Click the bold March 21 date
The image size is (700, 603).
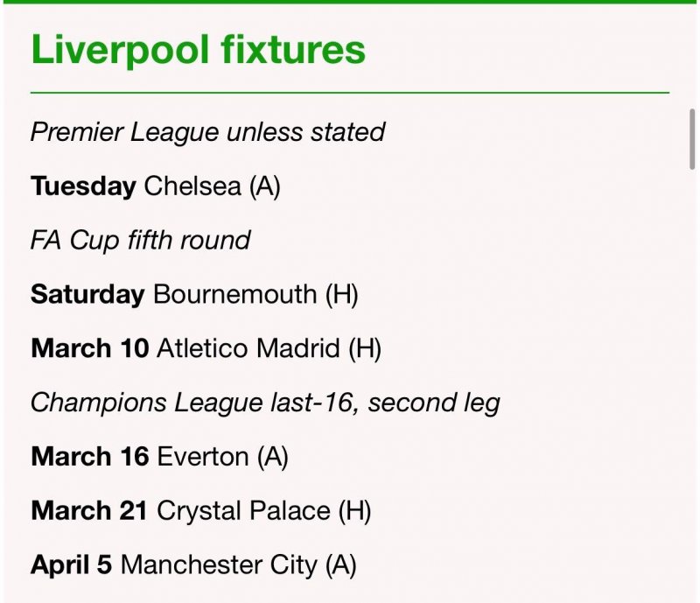[89, 511]
